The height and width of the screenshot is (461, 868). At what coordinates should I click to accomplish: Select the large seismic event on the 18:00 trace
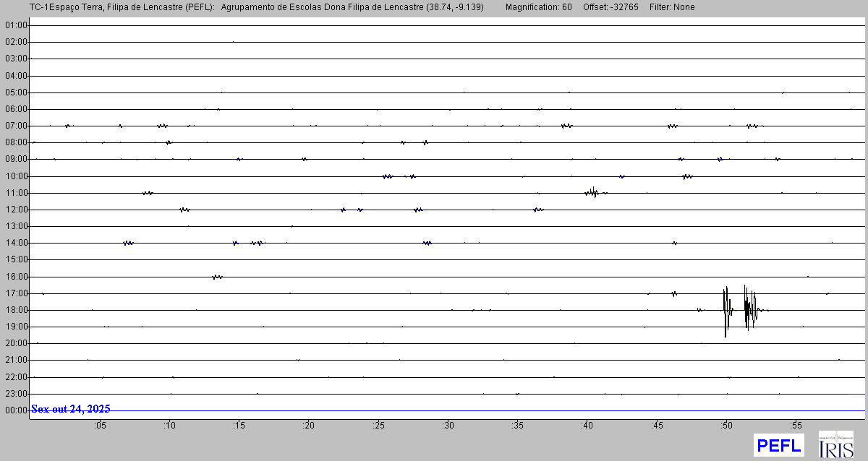[741, 310]
